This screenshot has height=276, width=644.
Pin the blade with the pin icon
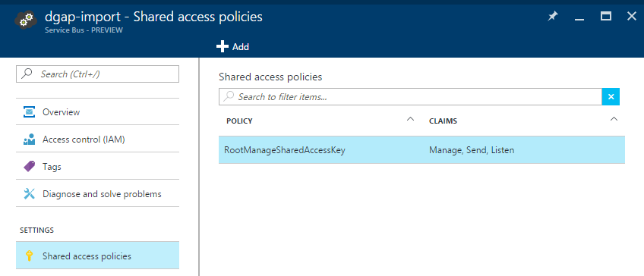(x=553, y=17)
